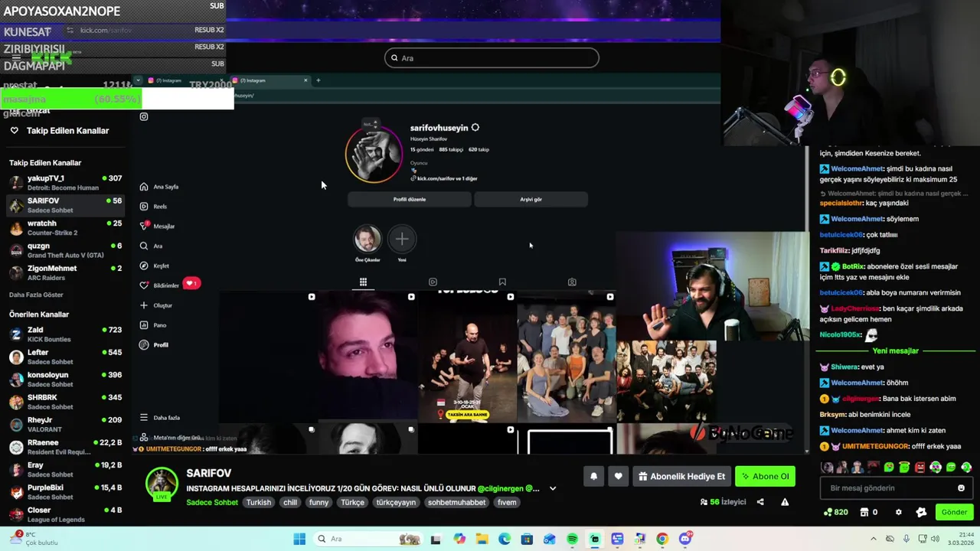Viewport: 980px width, 551px height.
Task: Open the Öne Çıkanlar story highlight
Action: 367,243
